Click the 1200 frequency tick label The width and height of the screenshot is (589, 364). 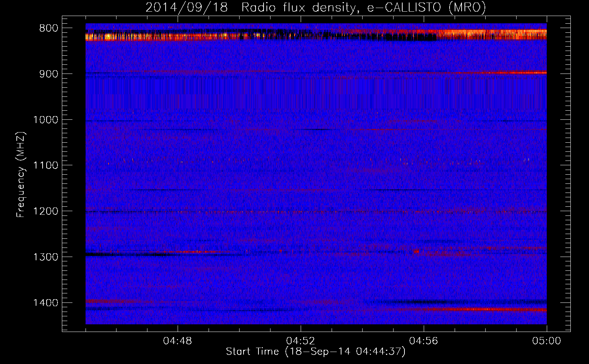pyautogui.click(x=46, y=211)
